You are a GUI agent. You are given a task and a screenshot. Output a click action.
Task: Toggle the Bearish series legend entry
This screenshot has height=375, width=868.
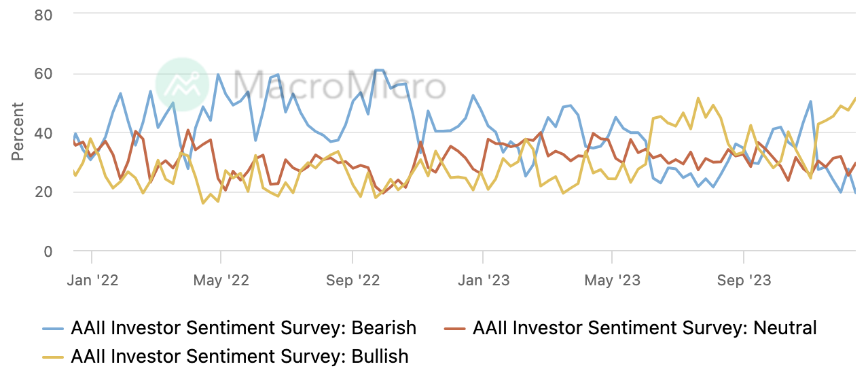click(x=230, y=328)
